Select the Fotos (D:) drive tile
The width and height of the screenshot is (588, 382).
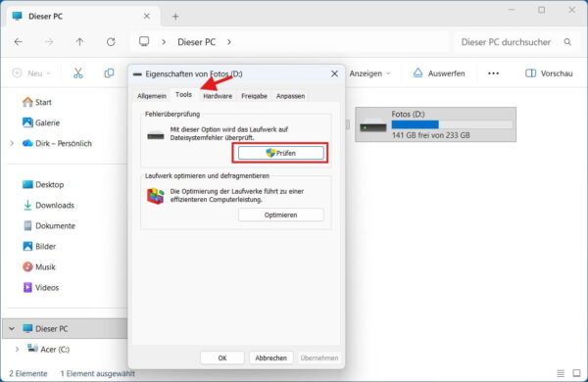tap(435, 124)
